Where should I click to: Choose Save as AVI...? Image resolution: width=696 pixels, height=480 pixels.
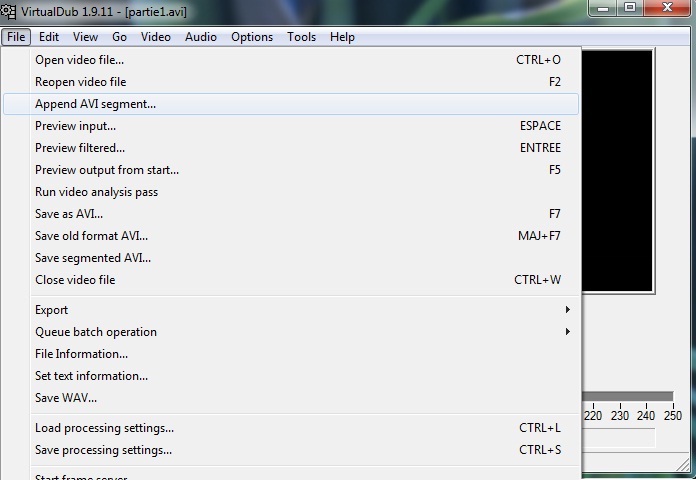click(x=291, y=214)
